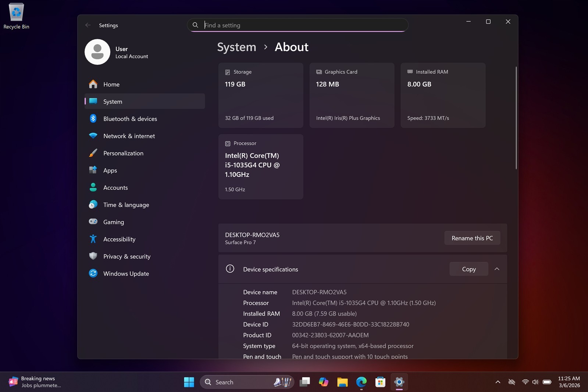
Task: Open the Windows Start button
Action: click(x=189, y=382)
